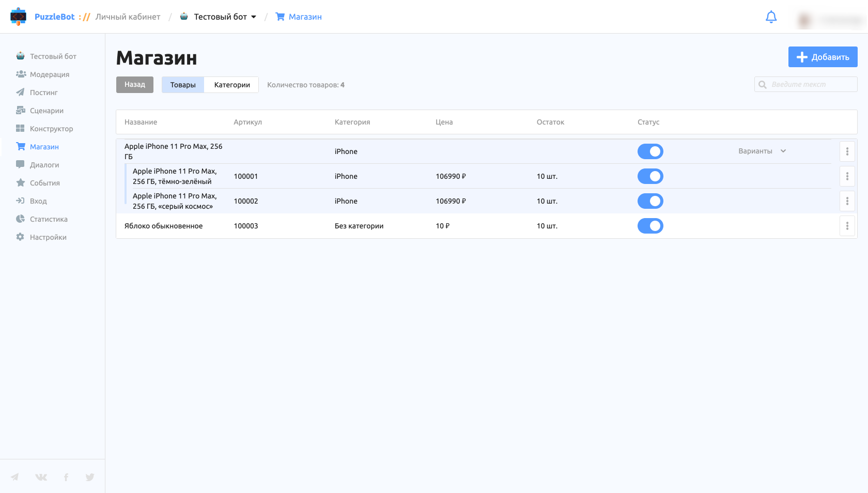Collapse the Варианты expander

(762, 151)
